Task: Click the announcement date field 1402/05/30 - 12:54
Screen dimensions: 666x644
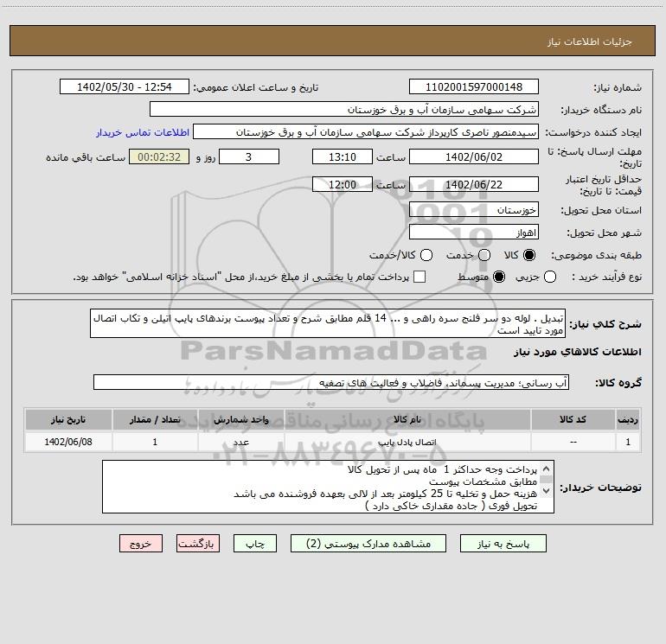Action: (125, 86)
